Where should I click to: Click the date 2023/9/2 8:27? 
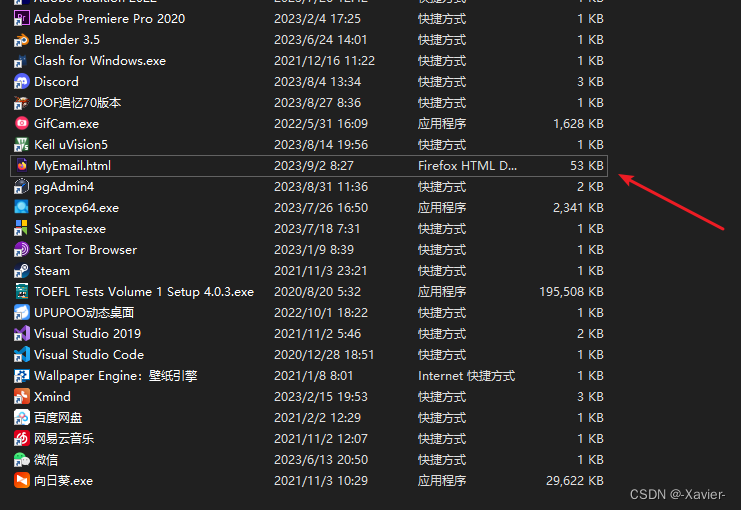pos(314,166)
